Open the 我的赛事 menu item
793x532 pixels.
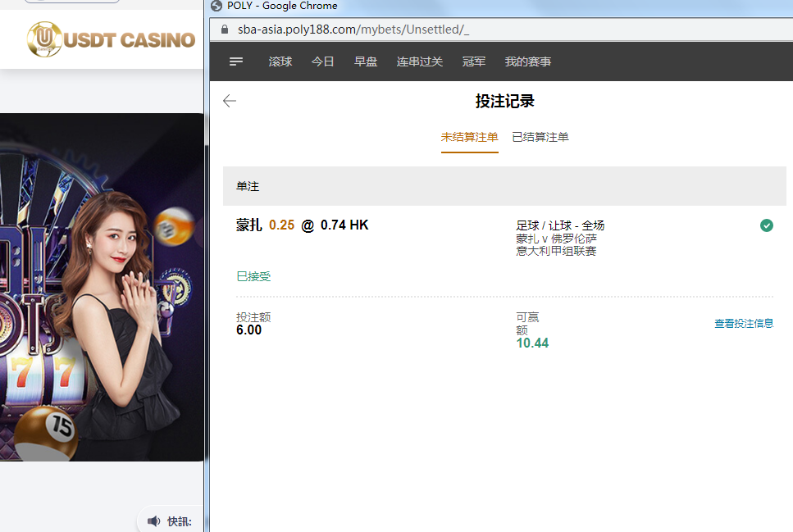tap(528, 61)
